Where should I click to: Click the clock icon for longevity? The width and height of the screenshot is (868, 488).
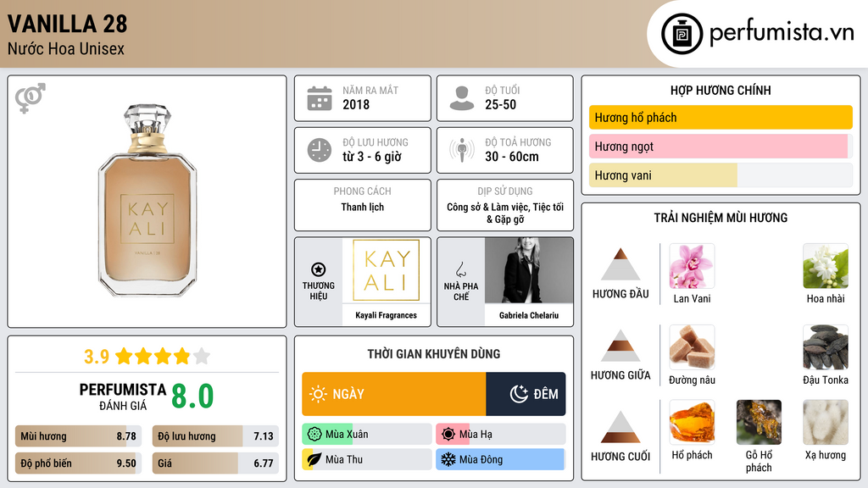[319, 150]
